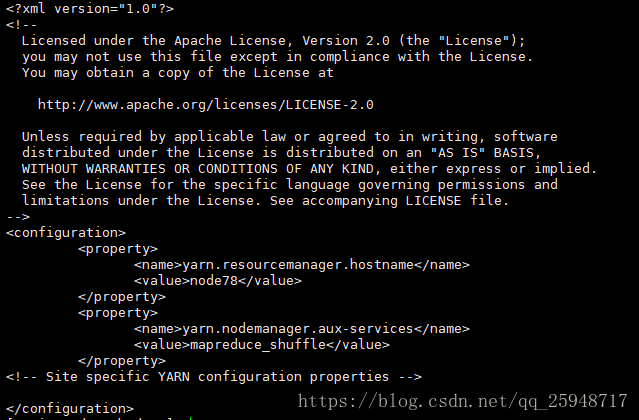Click the closing configuration tag
This screenshot has width=639, height=420.
[70, 409]
